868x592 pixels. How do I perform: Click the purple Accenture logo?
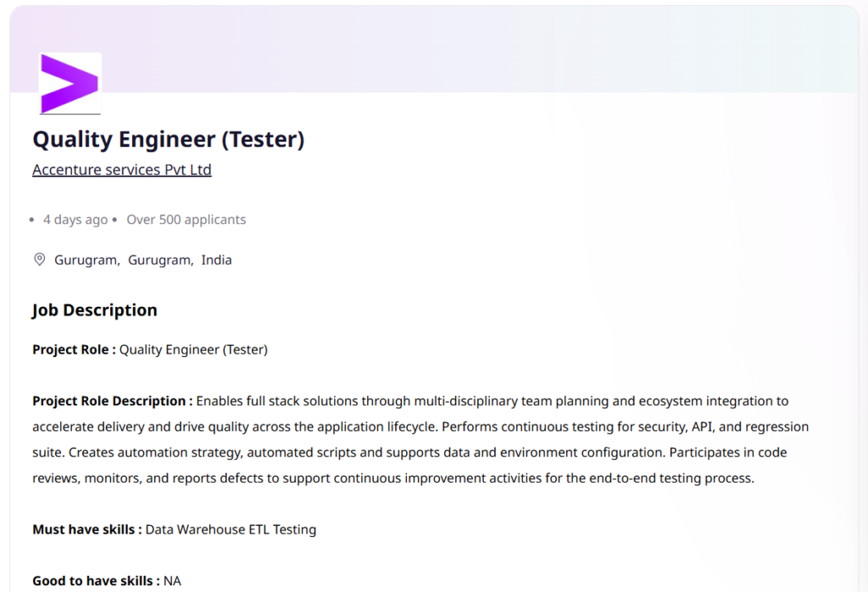70,84
